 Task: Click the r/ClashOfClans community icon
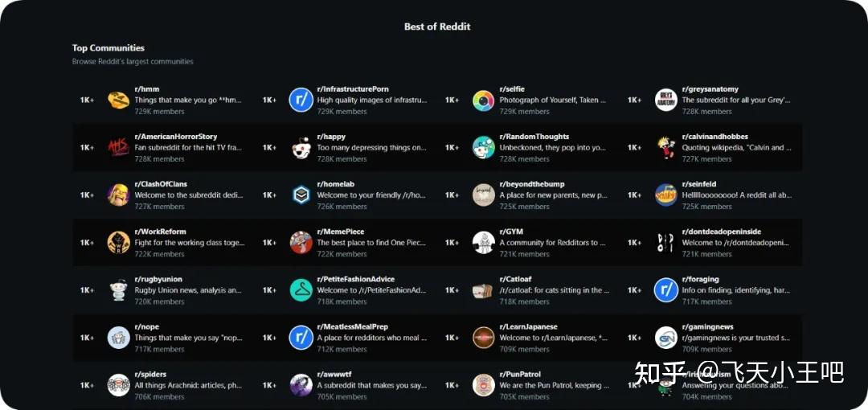click(x=119, y=195)
